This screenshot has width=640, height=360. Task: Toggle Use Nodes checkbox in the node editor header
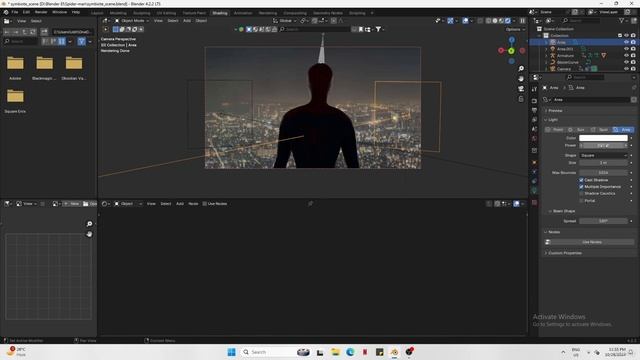[x=204, y=204]
